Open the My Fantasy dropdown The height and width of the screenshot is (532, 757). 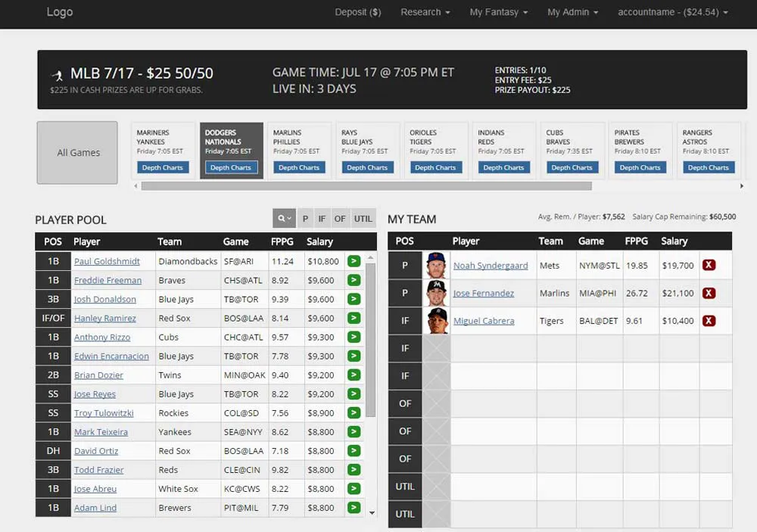click(498, 12)
